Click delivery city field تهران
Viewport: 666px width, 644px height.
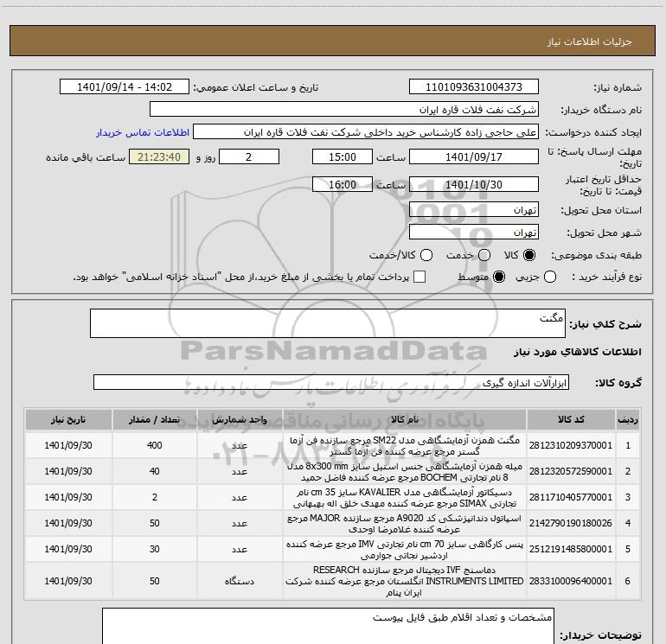474,233
